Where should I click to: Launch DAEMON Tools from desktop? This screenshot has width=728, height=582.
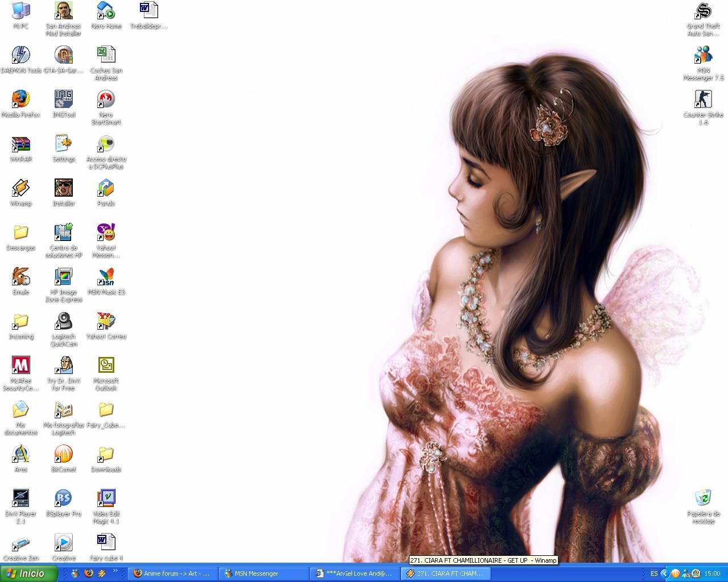[x=21, y=60]
